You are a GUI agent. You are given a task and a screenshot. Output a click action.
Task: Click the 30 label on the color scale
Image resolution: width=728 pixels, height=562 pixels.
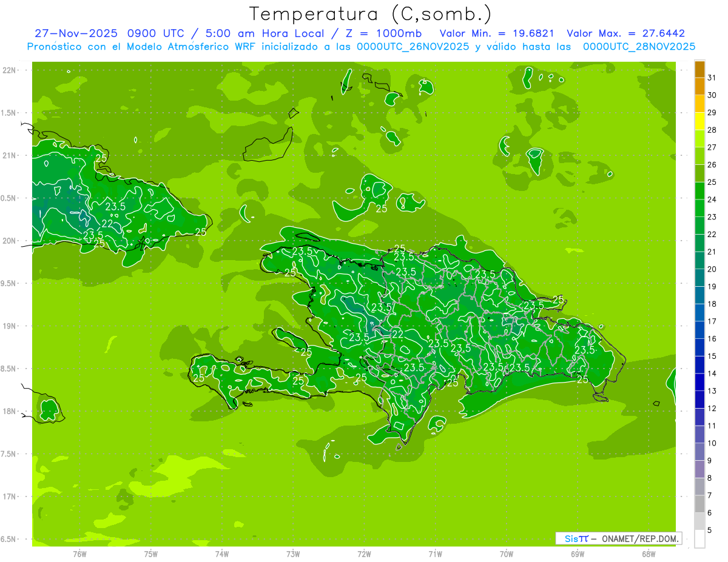(712, 95)
